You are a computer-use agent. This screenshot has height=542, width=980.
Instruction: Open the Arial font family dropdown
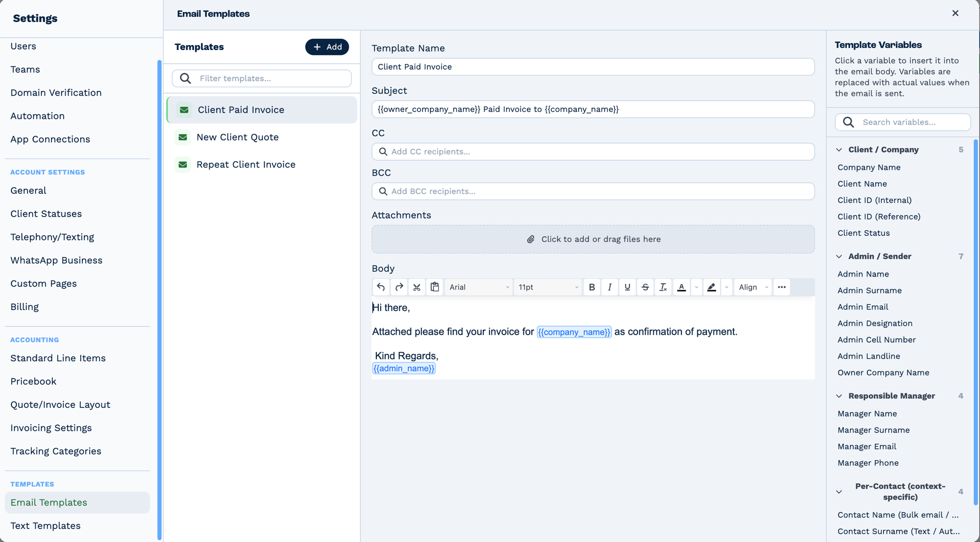click(x=478, y=287)
